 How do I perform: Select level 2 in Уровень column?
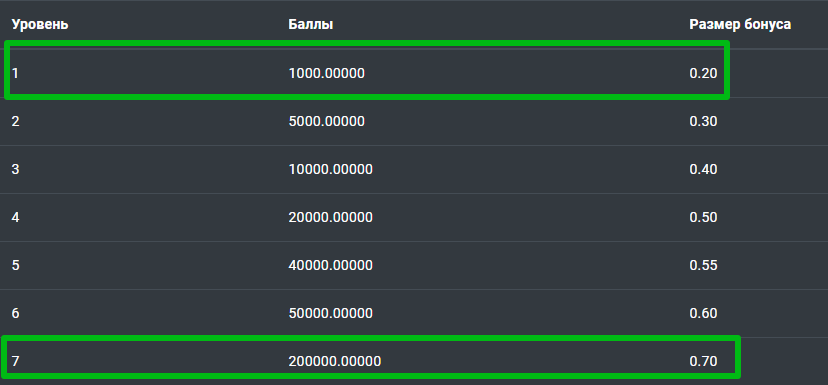tap(15, 121)
